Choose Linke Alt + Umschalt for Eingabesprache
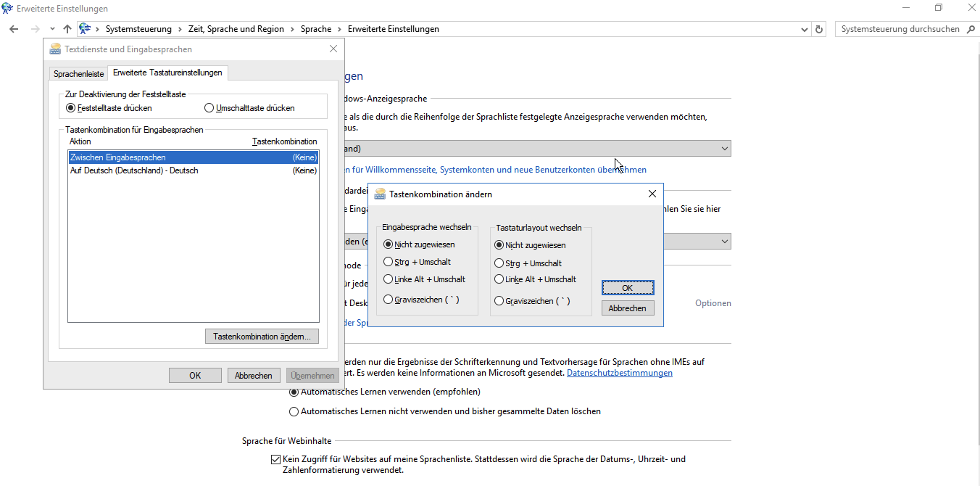This screenshot has width=980, height=486. point(425,279)
